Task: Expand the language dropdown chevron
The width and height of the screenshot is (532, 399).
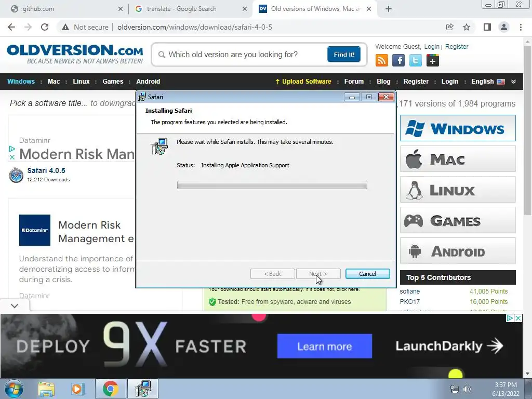Action: 513,82
